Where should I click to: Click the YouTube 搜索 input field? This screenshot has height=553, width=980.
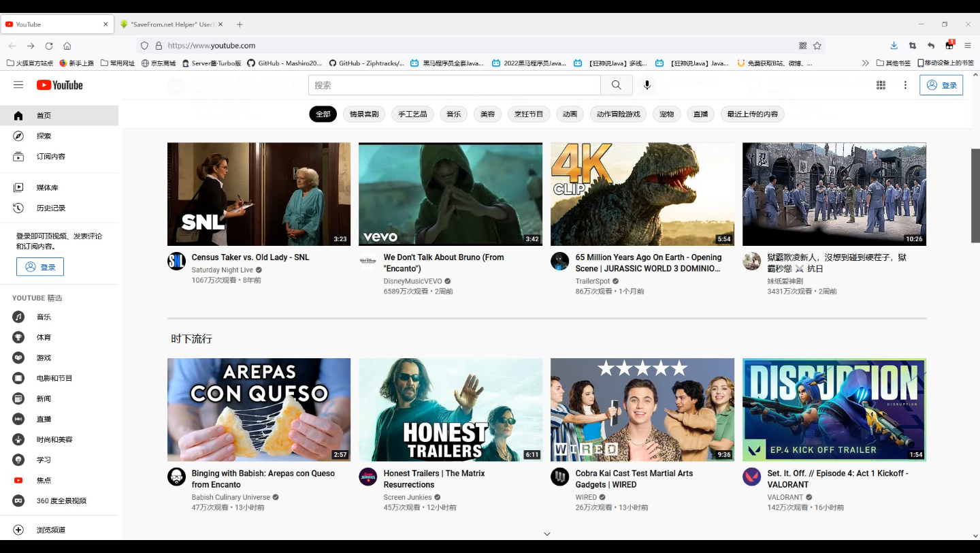click(x=455, y=85)
